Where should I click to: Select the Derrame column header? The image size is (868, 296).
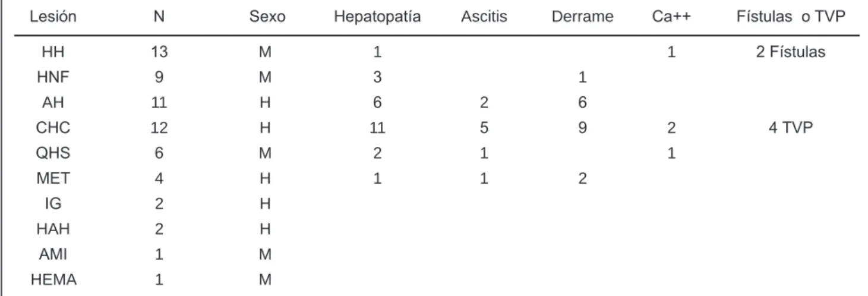point(582,17)
